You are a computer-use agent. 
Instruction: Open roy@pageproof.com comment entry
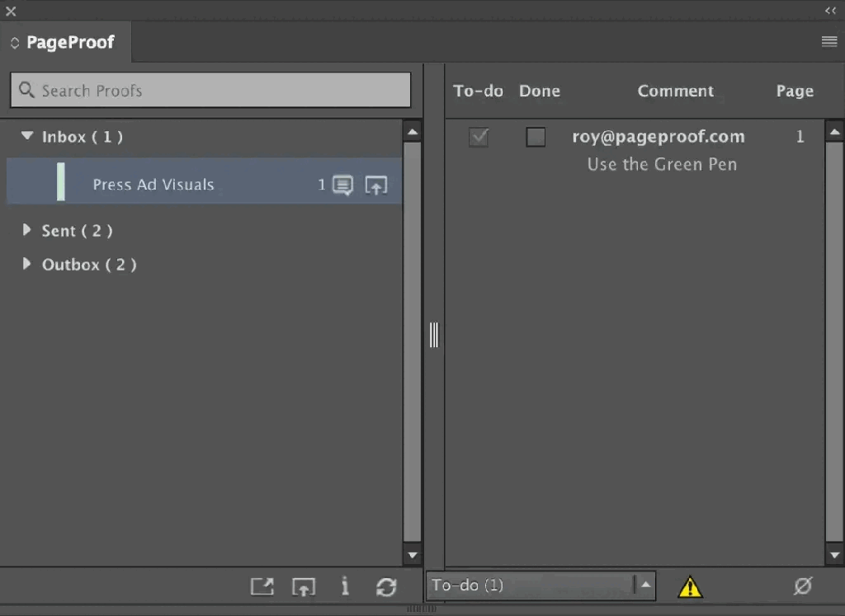click(658, 136)
